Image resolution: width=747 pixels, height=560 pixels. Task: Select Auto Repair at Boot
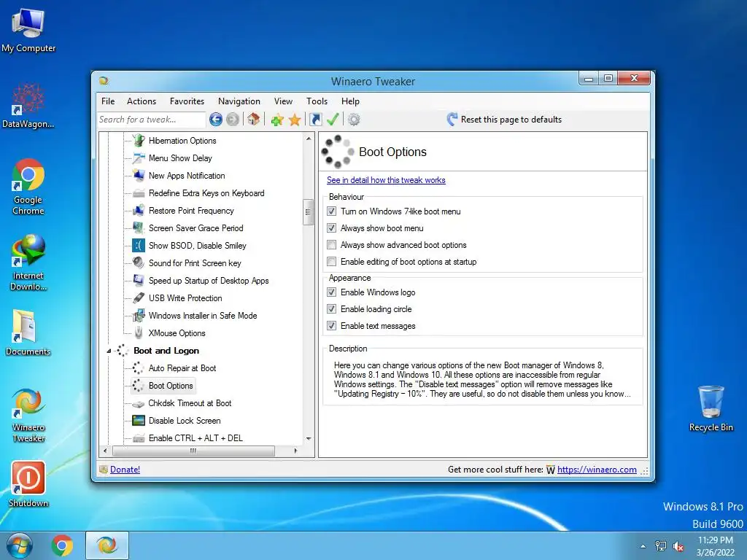182,368
